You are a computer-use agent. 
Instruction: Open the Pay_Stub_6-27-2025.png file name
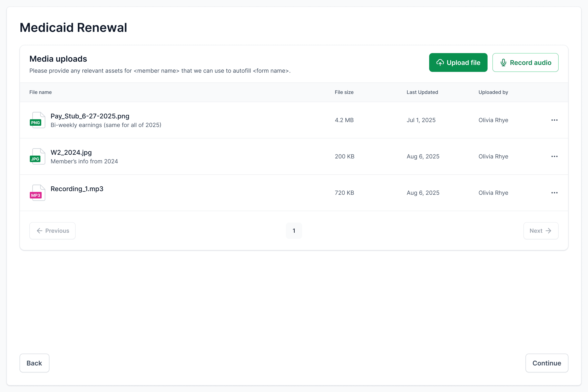(90, 116)
